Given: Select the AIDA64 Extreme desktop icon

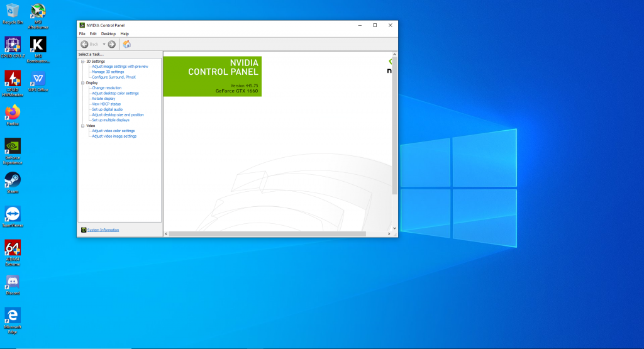Looking at the screenshot, I should click(13, 253).
